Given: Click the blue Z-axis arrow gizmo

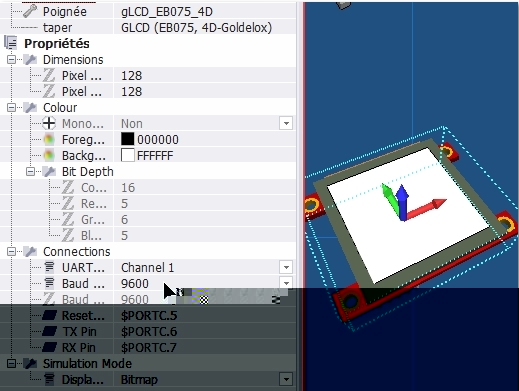Looking at the screenshot, I should pos(403,202).
